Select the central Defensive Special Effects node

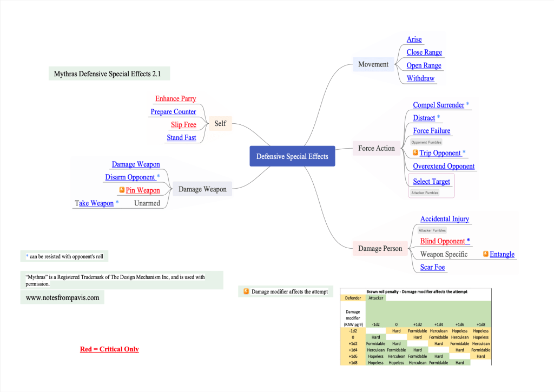tap(292, 156)
